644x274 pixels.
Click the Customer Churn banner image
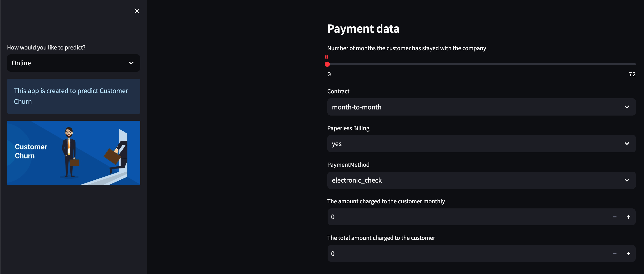74,153
